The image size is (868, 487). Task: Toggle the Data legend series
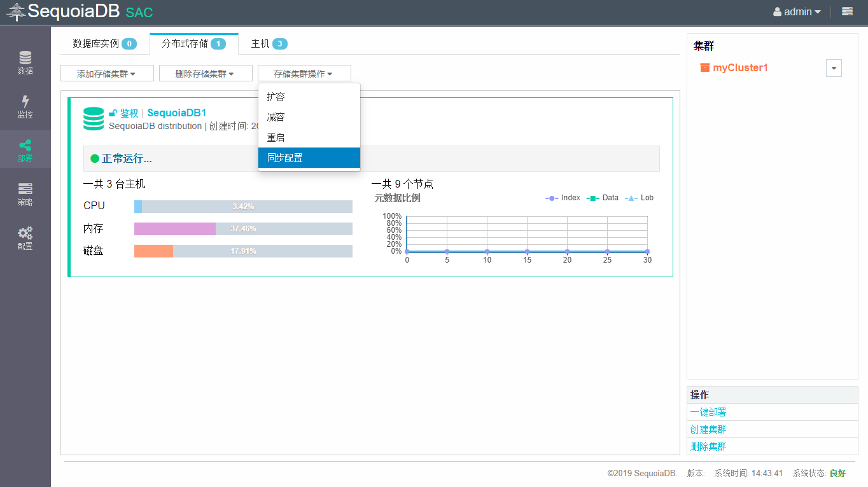pos(603,198)
